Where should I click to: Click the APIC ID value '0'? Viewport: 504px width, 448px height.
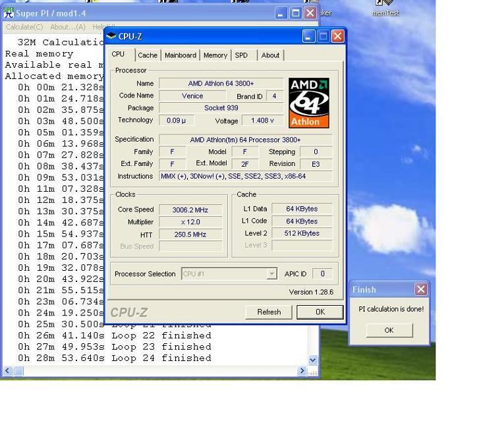(x=322, y=273)
